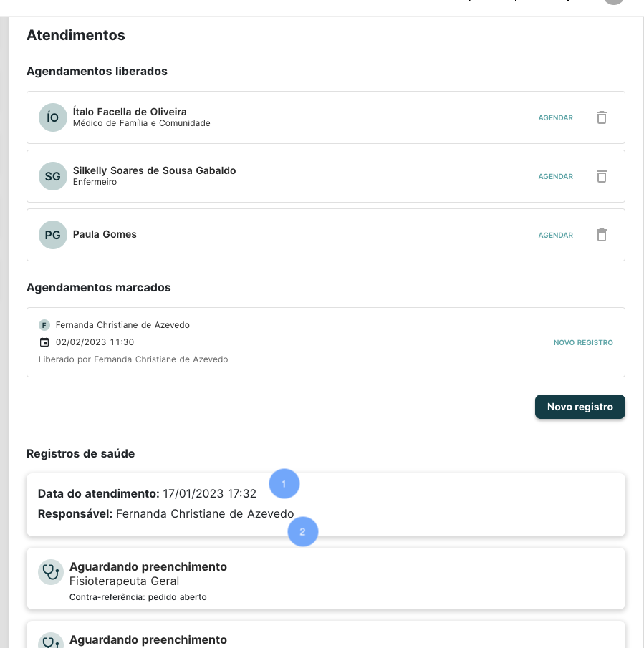This screenshot has height=648, width=644.
Task: Click AGENDAR next to Silkelly Soares
Action: click(x=555, y=176)
